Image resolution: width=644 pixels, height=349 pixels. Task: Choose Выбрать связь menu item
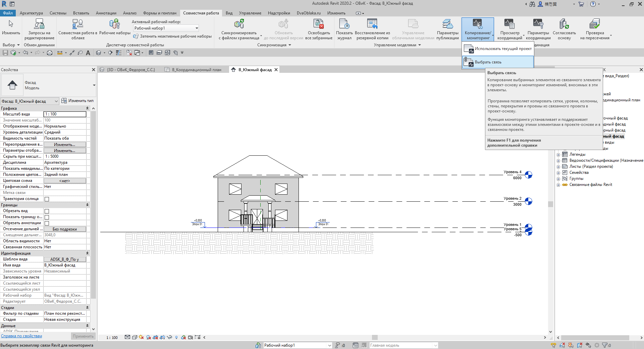click(498, 62)
